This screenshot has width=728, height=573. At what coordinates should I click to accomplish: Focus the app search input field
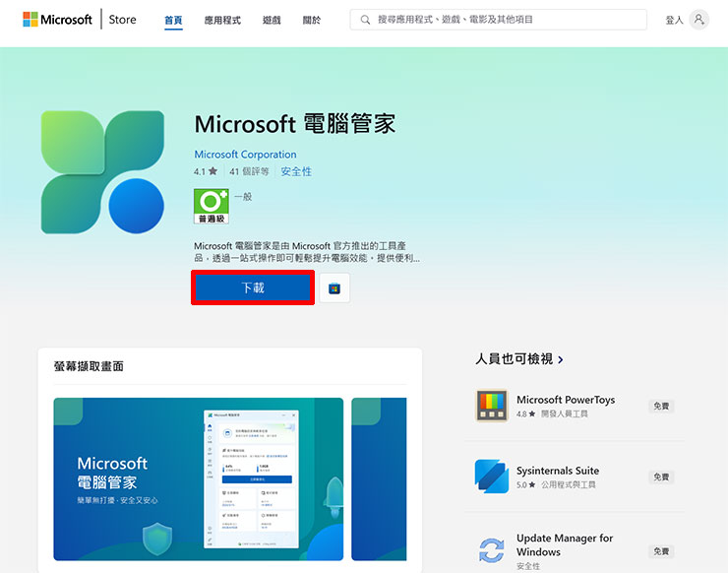click(498, 20)
